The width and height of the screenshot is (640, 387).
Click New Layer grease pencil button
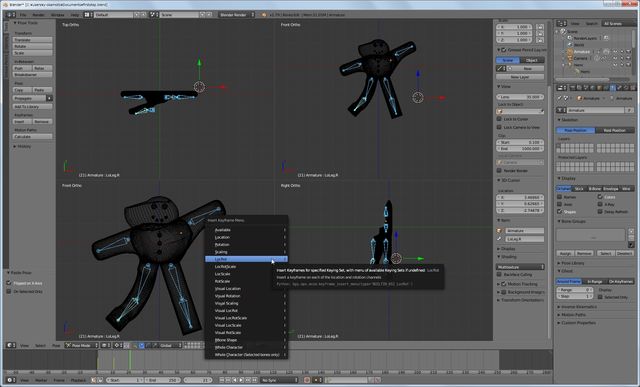520,77
